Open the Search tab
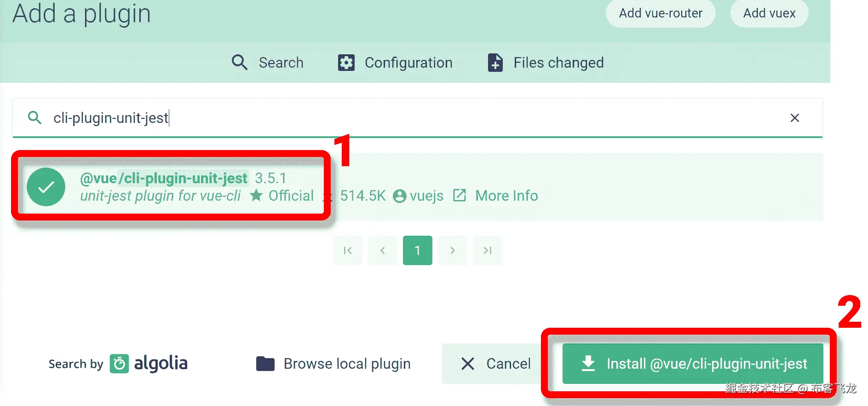The height and width of the screenshot is (406, 868). (x=267, y=62)
